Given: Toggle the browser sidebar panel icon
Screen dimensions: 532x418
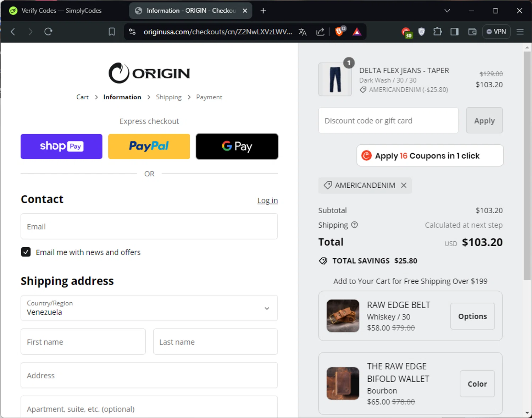Looking at the screenshot, I should [x=454, y=32].
